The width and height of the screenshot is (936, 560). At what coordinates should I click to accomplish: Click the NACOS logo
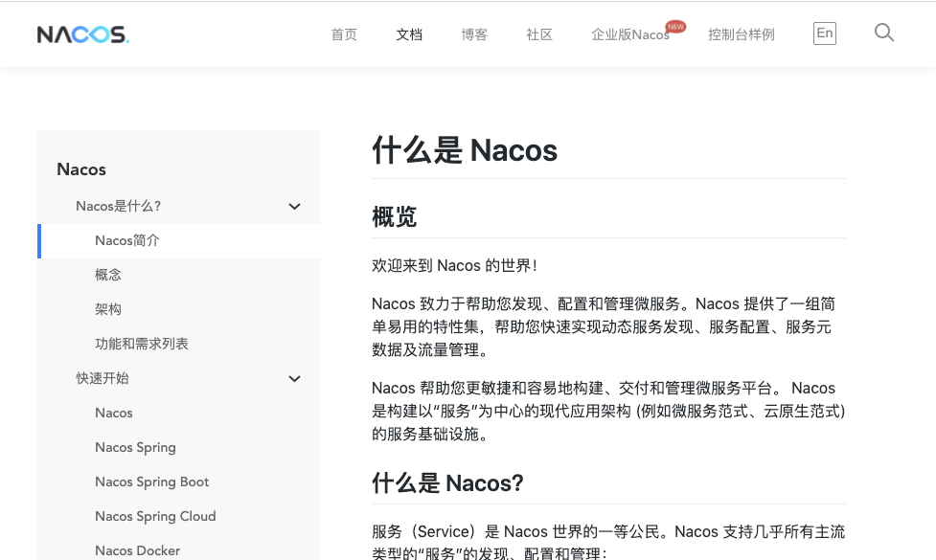pos(83,34)
